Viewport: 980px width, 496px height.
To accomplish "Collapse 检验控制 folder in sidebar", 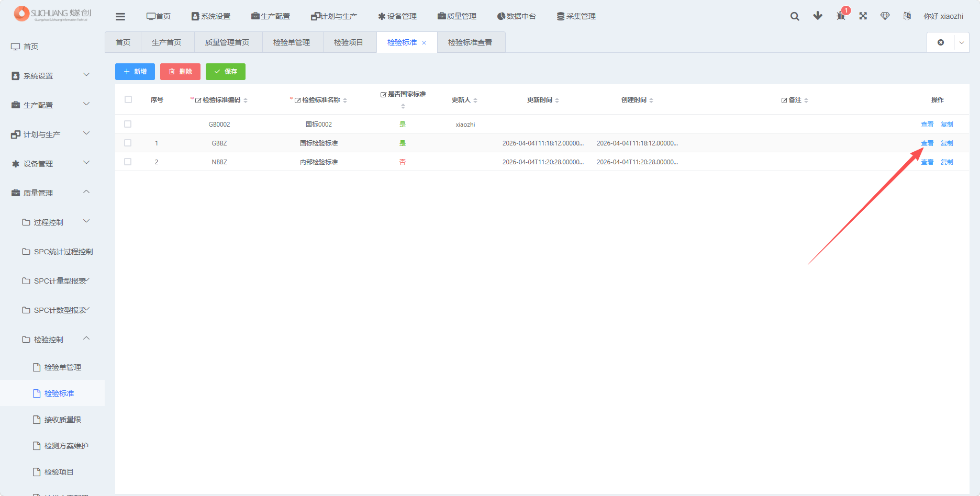I will click(52, 340).
